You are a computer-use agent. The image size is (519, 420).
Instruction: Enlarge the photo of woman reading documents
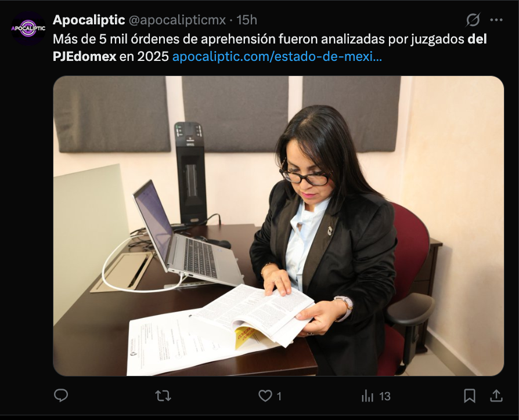coord(278,226)
